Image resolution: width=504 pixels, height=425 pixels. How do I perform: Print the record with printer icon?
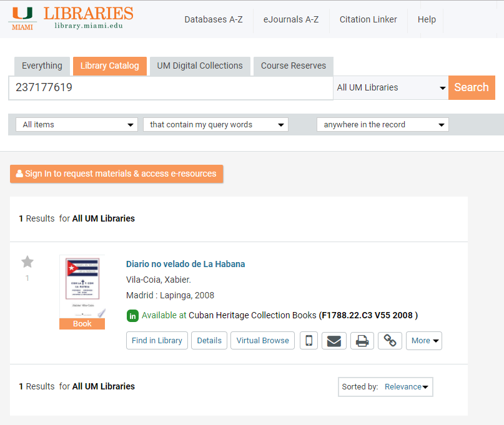[362, 341]
